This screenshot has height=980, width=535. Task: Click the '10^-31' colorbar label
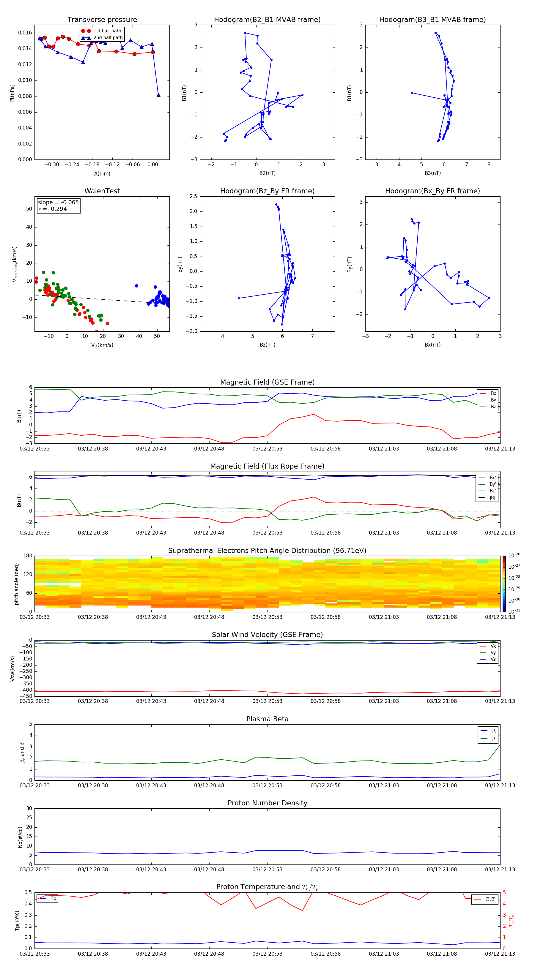coord(514,611)
